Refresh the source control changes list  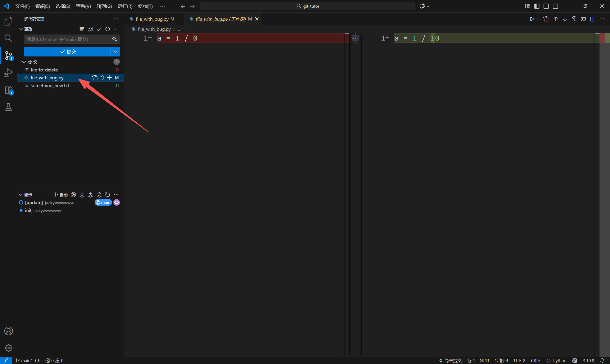(x=107, y=29)
